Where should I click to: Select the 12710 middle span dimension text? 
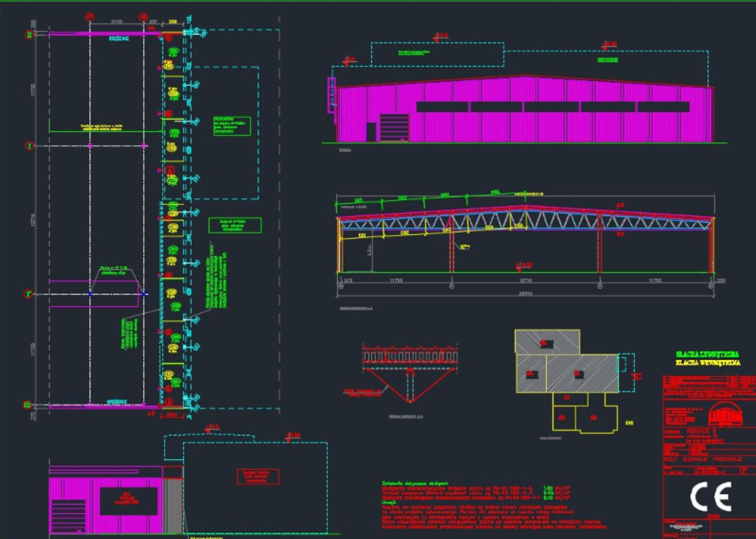[x=526, y=281]
